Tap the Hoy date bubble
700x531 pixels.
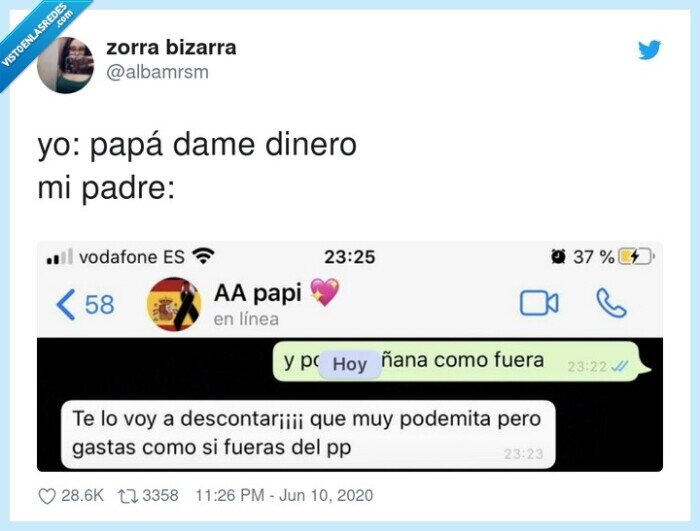350,364
